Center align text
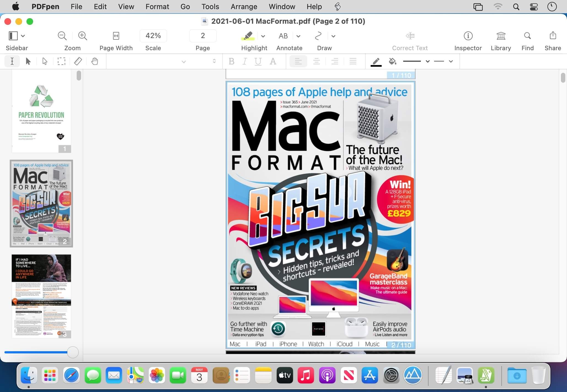Screen dimensions: 567x392 click(317, 61)
